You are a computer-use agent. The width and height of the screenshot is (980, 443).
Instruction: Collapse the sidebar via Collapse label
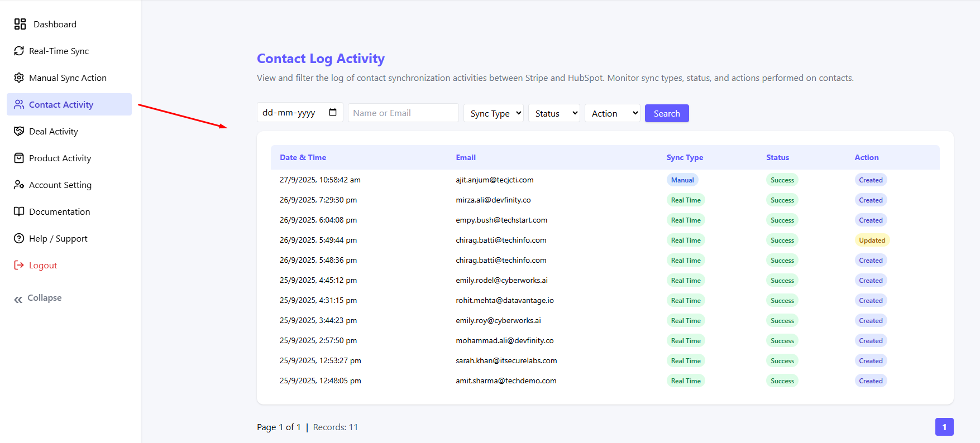(x=45, y=298)
